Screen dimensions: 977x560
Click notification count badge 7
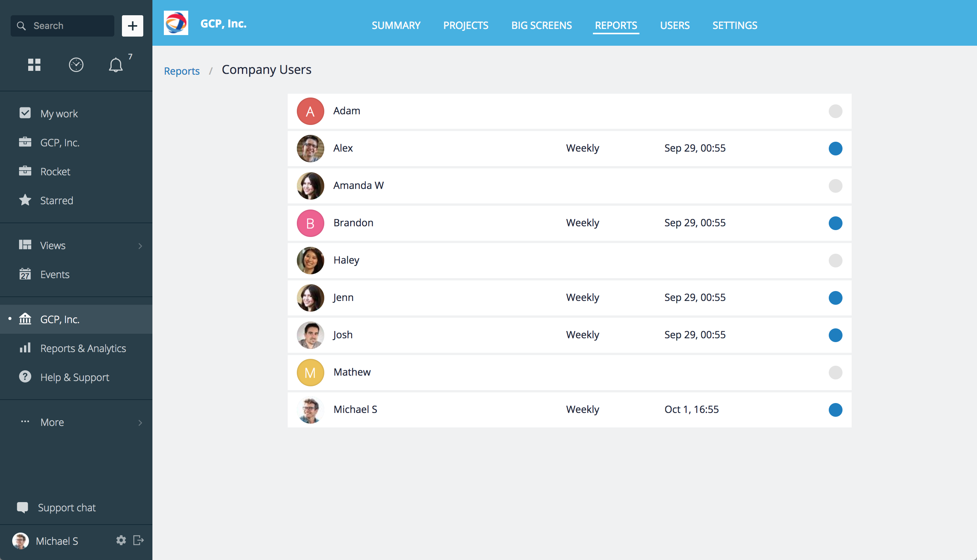130,57
